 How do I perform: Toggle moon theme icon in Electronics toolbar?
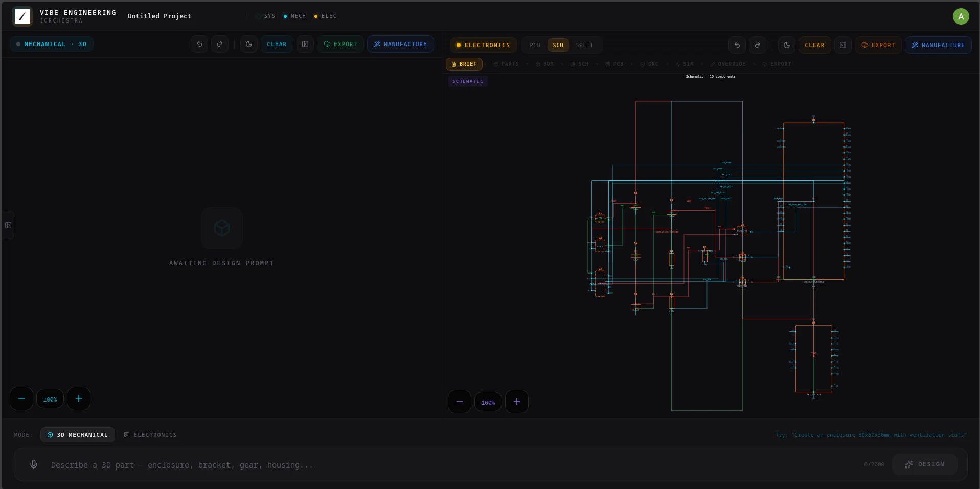pos(787,45)
